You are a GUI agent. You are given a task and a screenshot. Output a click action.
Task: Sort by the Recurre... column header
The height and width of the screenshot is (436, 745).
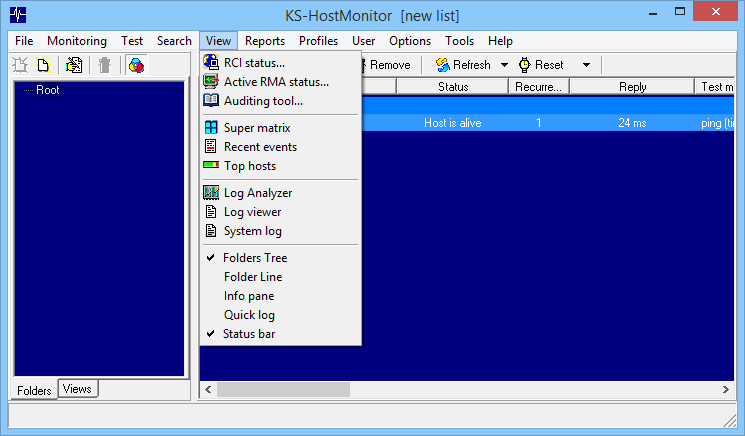click(539, 87)
